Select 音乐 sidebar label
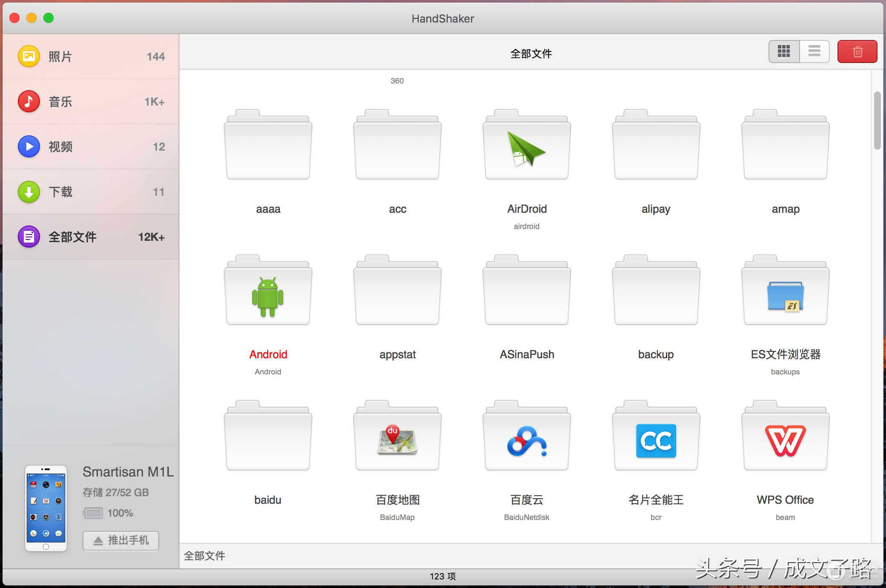This screenshot has height=588, width=886. tap(60, 102)
